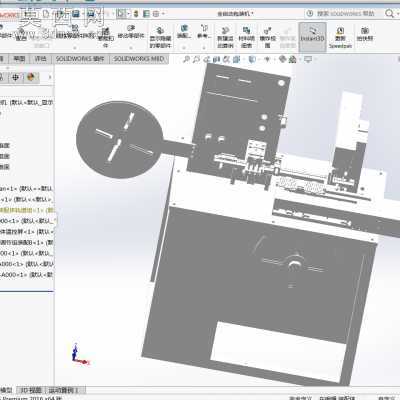Click the Section View icon

pyautogui.click(x=217, y=59)
